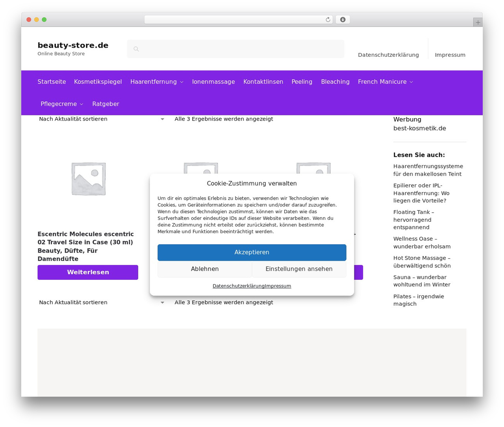Select the Bleaching menu item
The height and width of the screenshot is (427, 504).
point(335,82)
